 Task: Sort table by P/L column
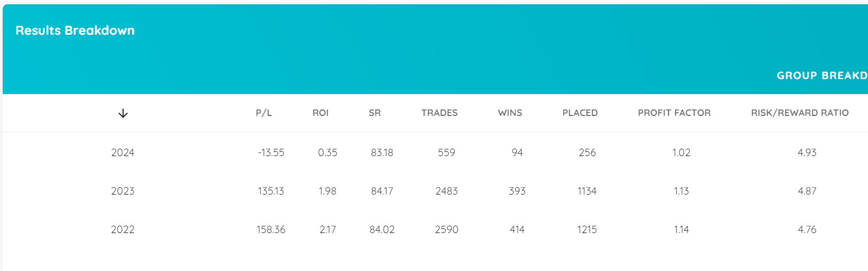point(264,113)
